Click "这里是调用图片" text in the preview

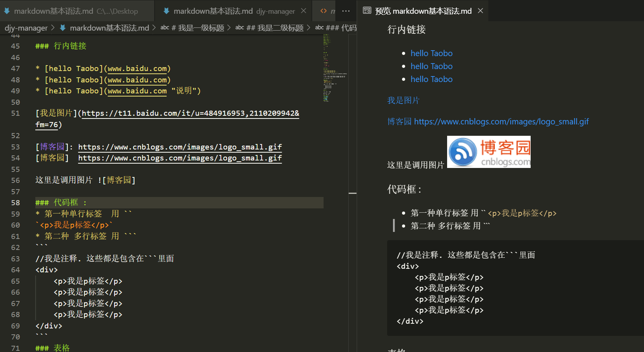click(x=415, y=165)
